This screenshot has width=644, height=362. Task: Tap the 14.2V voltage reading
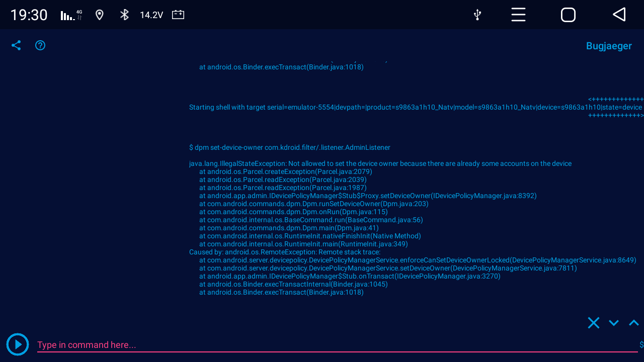tap(151, 15)
